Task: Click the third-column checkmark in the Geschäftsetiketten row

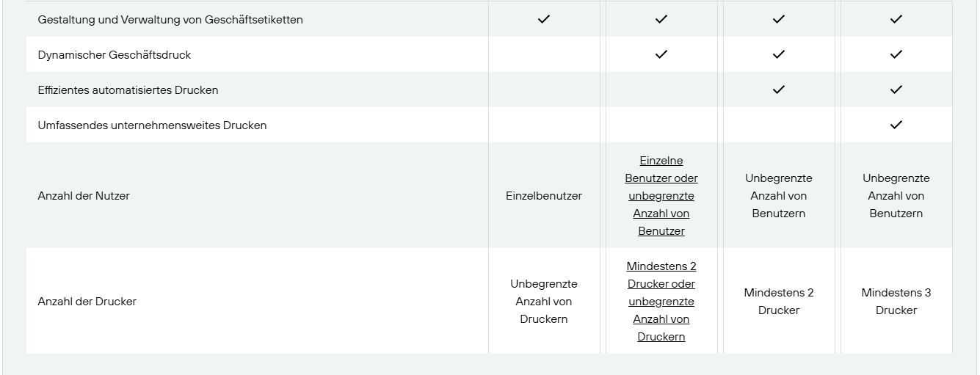Action: click(x=779, y=20)
